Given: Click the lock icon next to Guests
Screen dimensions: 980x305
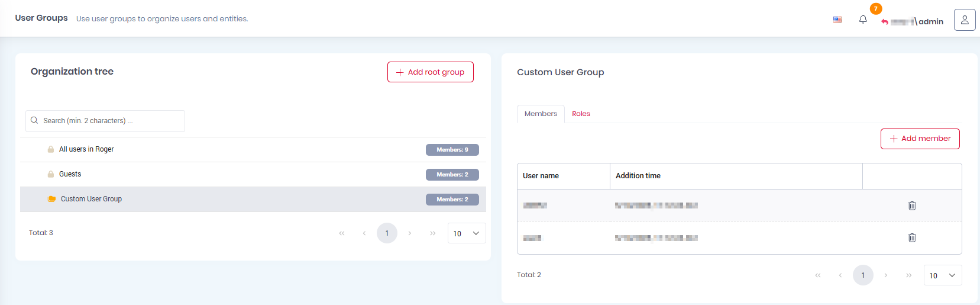Looking at the screenshot, I should coord(51,174).
